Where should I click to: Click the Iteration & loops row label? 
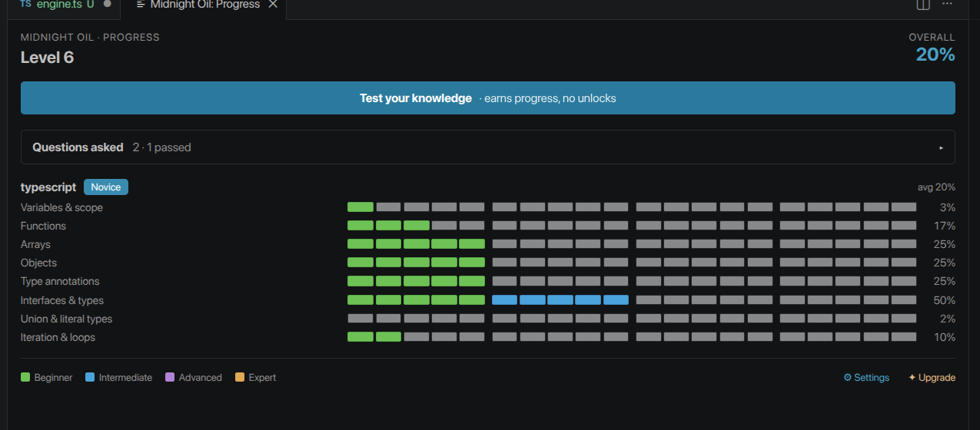tap(58, 337)
